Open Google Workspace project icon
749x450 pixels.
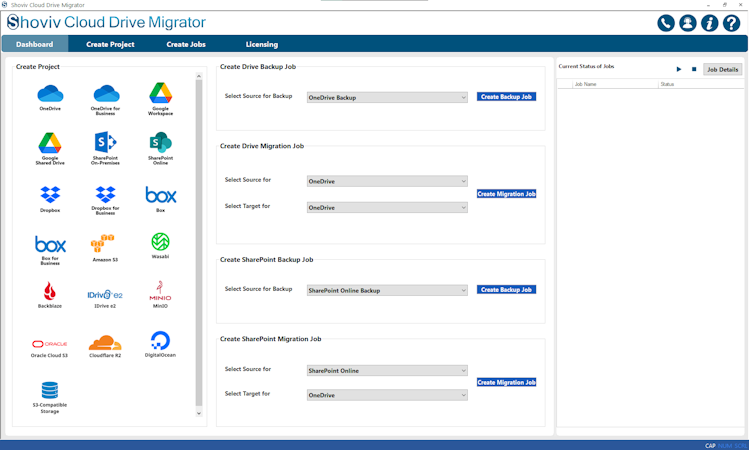point(160,93)
